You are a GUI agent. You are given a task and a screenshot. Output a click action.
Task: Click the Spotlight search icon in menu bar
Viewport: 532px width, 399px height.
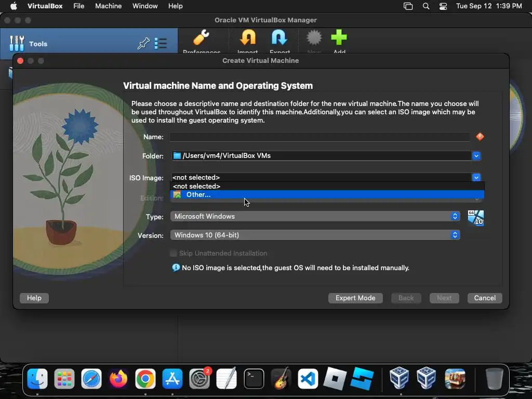coord(426,6)
